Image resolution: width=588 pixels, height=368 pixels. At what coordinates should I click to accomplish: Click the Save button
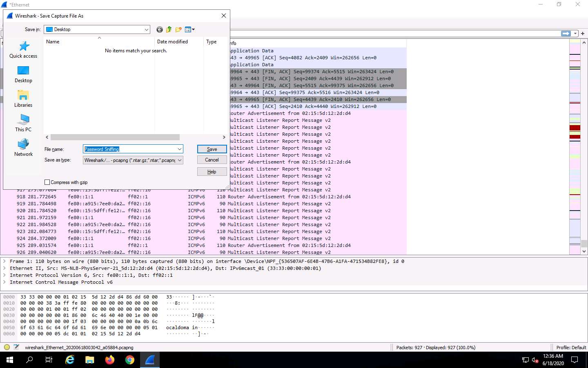click(212, 149)
